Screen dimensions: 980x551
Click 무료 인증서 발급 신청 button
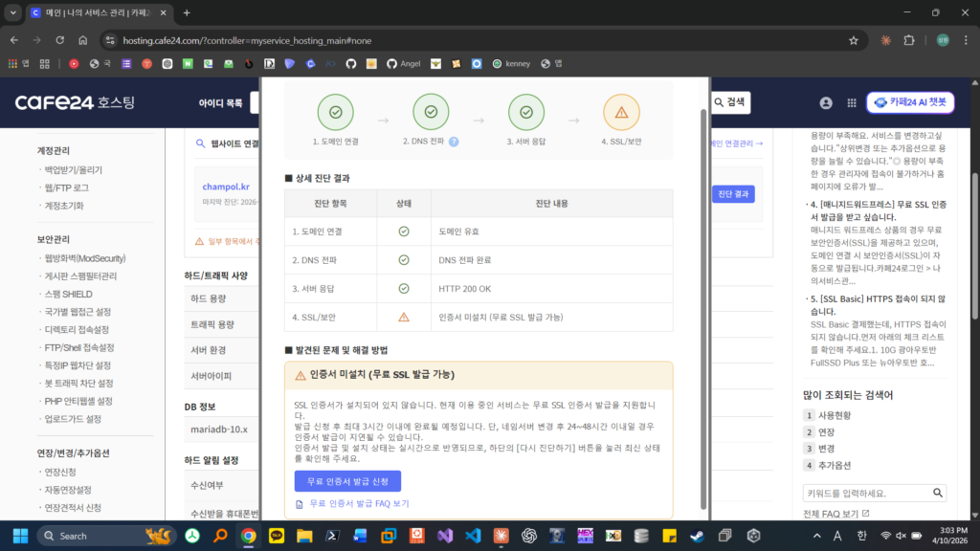pos(347,482)
